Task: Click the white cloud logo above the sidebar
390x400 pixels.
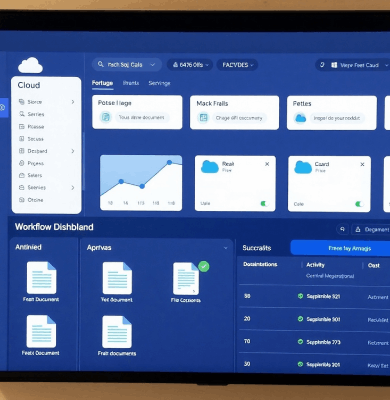Action: tap(30, 65)
